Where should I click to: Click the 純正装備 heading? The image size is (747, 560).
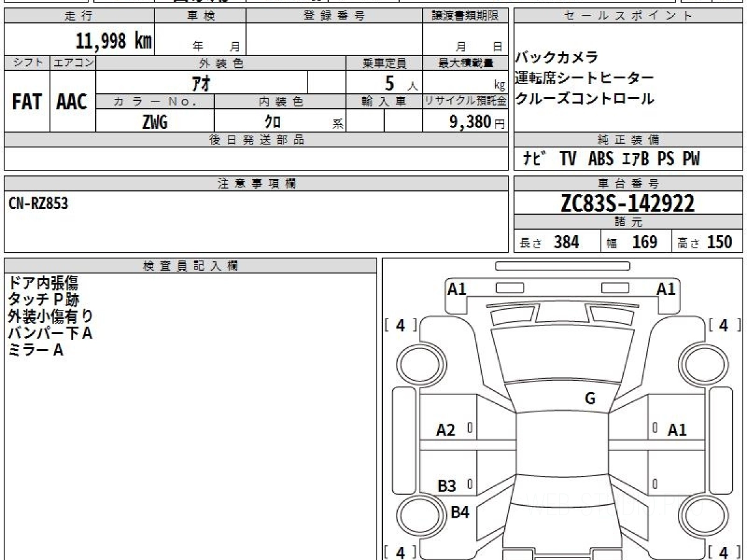629,140
